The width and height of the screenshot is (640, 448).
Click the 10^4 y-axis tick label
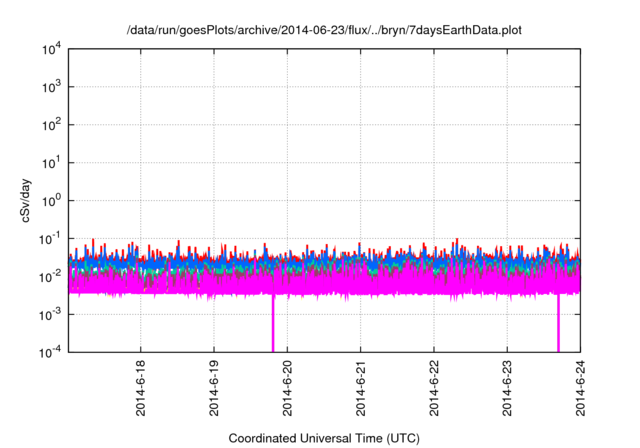coord(51,50)
